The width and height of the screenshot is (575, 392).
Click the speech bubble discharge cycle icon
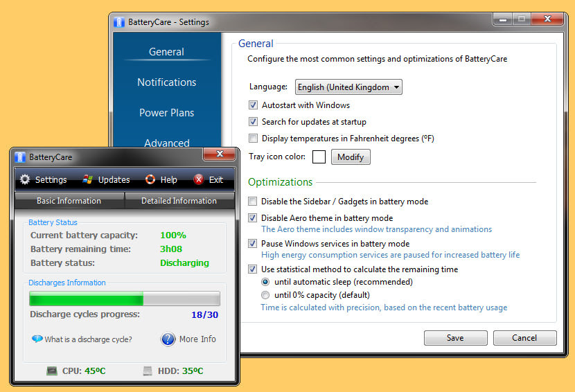coord(37,339)
